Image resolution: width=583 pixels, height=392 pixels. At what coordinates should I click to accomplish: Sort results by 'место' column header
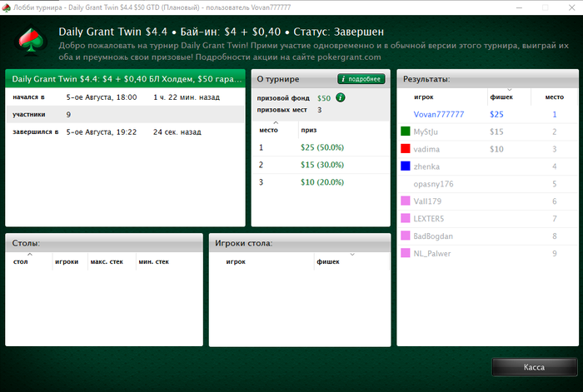tap(555, 97)
